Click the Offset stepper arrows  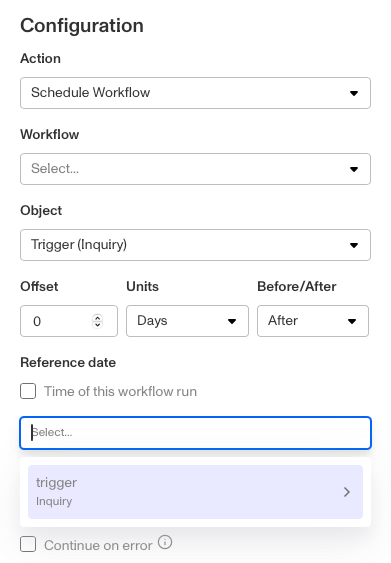point(97,321)
